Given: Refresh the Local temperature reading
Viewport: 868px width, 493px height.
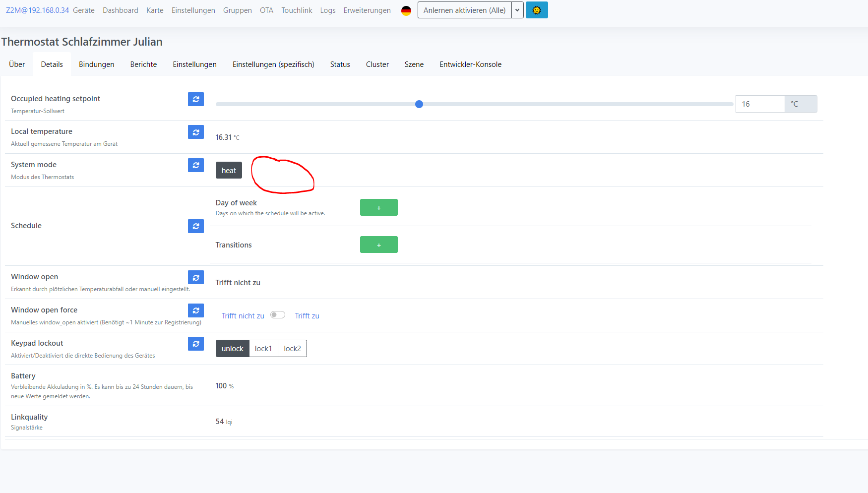Looking at the screenshot, I should point(196,132).
